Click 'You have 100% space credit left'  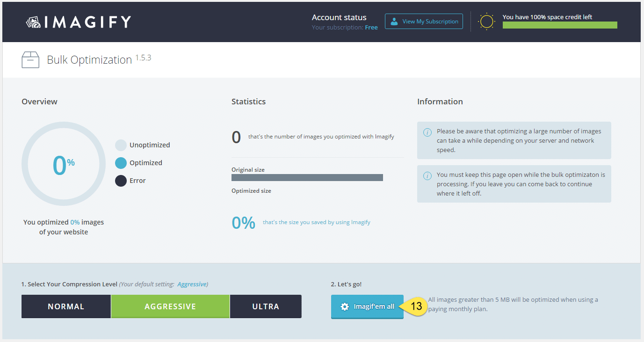click(547, 17)
